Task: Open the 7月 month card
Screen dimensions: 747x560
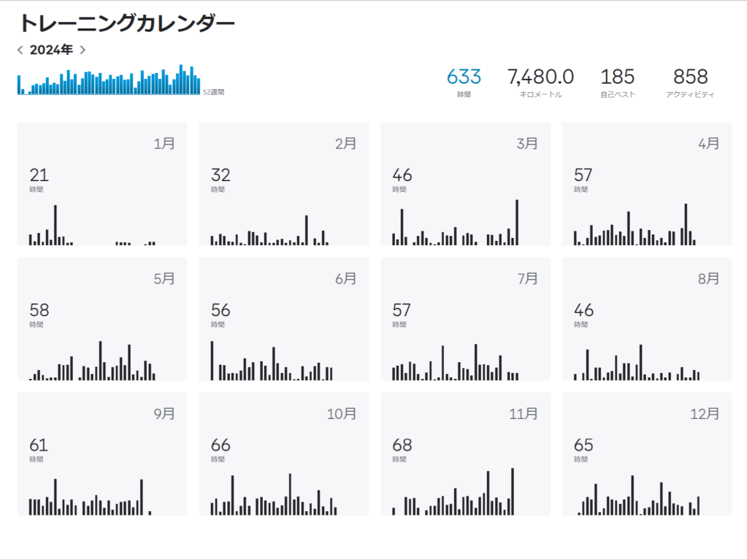Action: click(465, 320)
